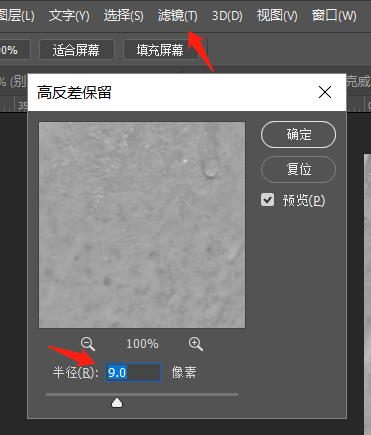
Task: Open the 窗口(W) window menu
Action: 334,16
